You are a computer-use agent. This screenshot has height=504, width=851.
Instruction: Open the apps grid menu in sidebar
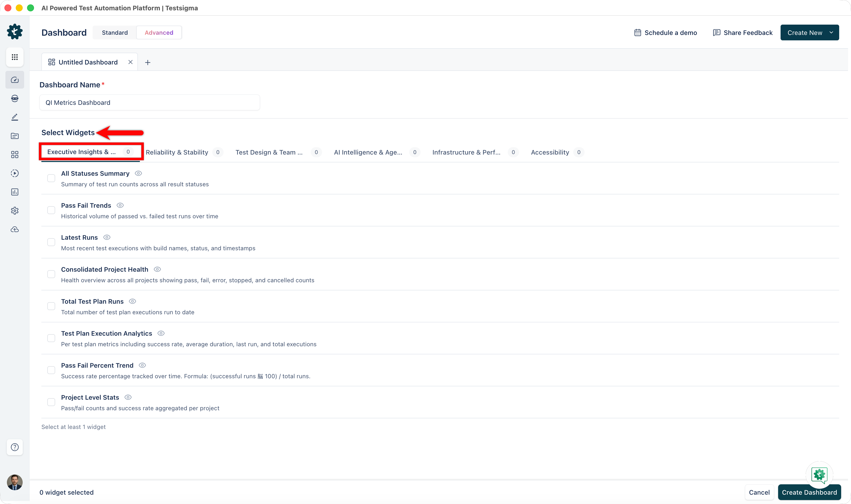(x=15, y=57)
